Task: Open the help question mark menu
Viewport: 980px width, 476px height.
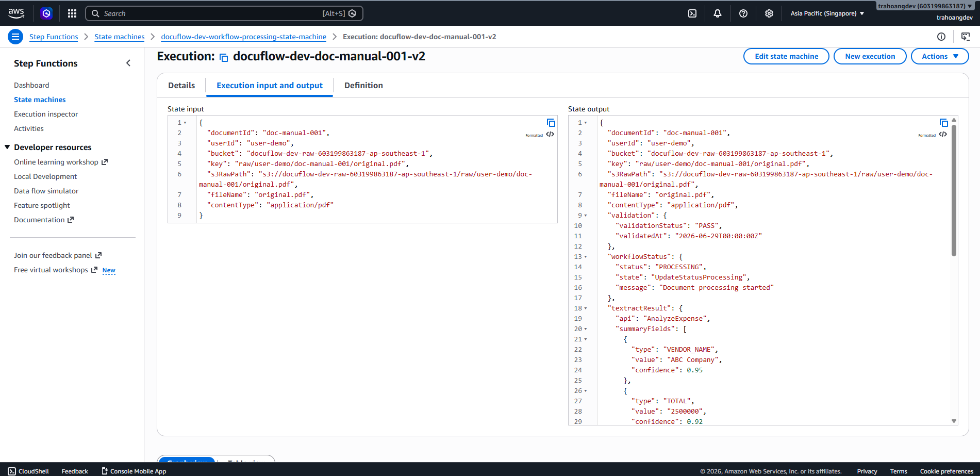Action: [x=743, y=13]
